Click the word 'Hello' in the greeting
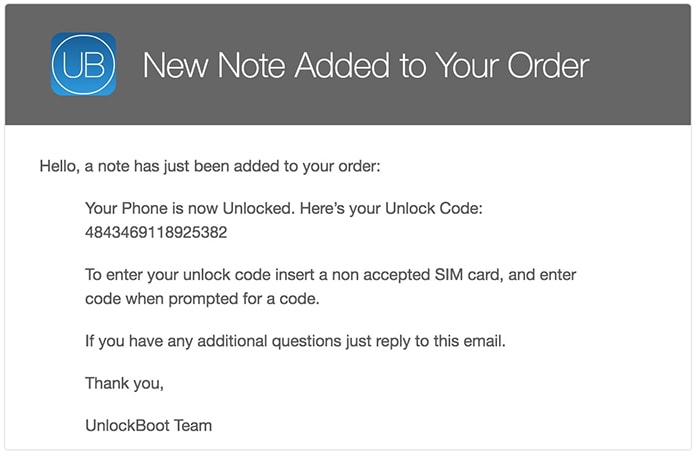Viewport: 696px width, 455px height. 59,166
